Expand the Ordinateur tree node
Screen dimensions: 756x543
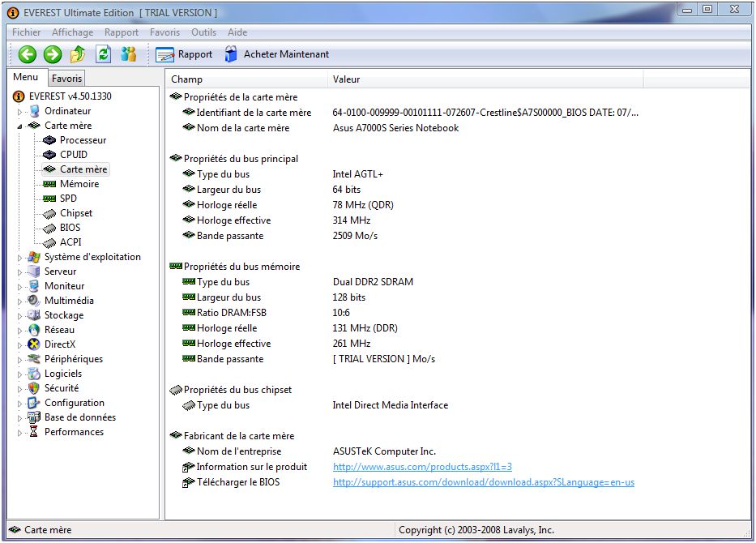pyautogui.click(x=19, y=112)
